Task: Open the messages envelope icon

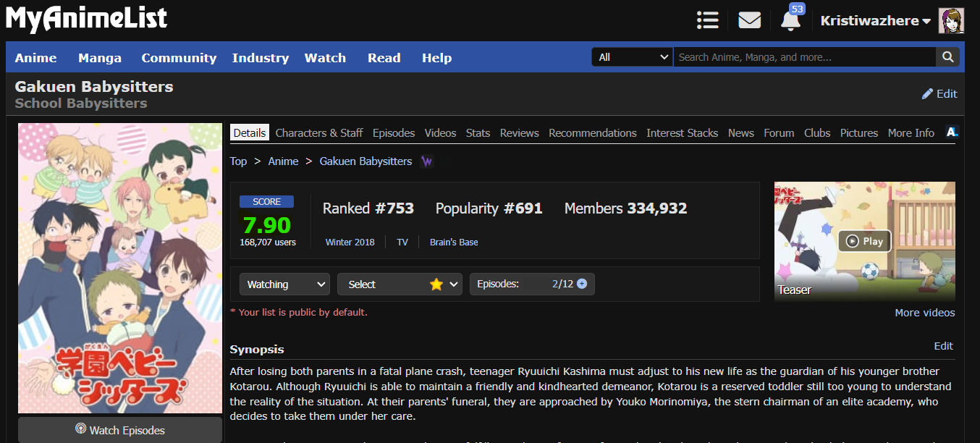Action: click(x=749, y=20)
